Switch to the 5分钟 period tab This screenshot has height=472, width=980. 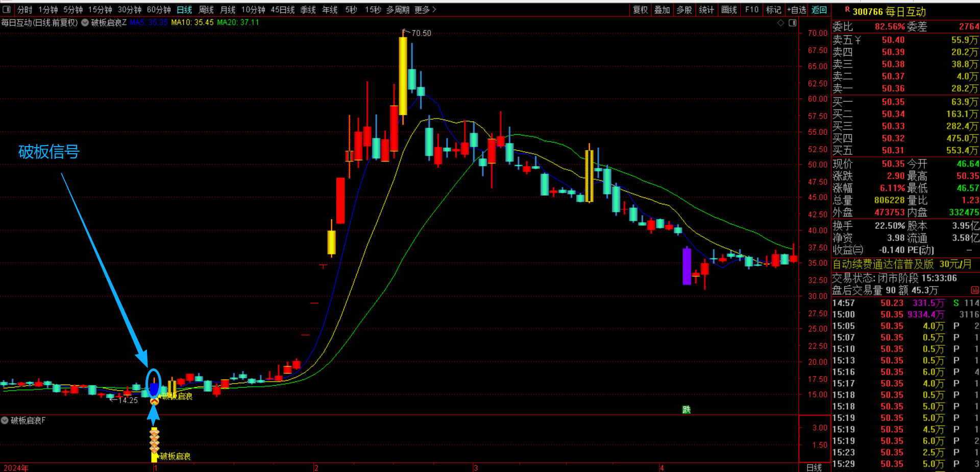coord(73,10)
